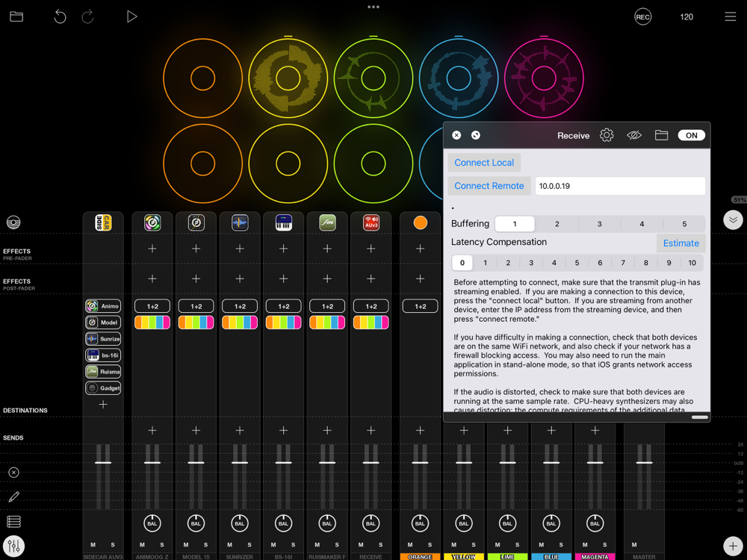The image size is (747, 560).
Task: Open the project folder icon at top left
Action: pos(16,16)
